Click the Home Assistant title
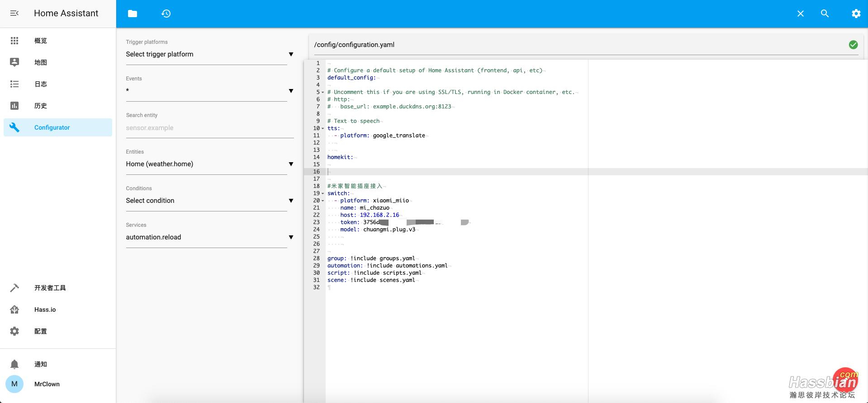Viewport: 868px width, 403px height. [66, 13]
